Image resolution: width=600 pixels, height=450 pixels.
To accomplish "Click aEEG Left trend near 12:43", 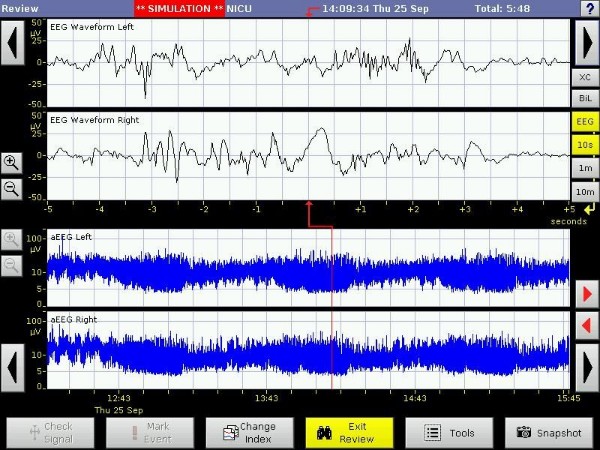I will point(119,269).
